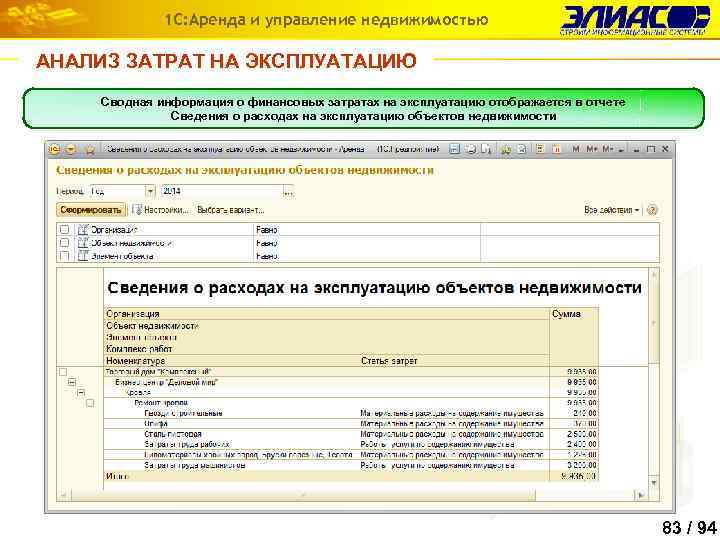Viewport: 720px width, 540px height.
Task: Click the M memory button
Action: [576, 149]
